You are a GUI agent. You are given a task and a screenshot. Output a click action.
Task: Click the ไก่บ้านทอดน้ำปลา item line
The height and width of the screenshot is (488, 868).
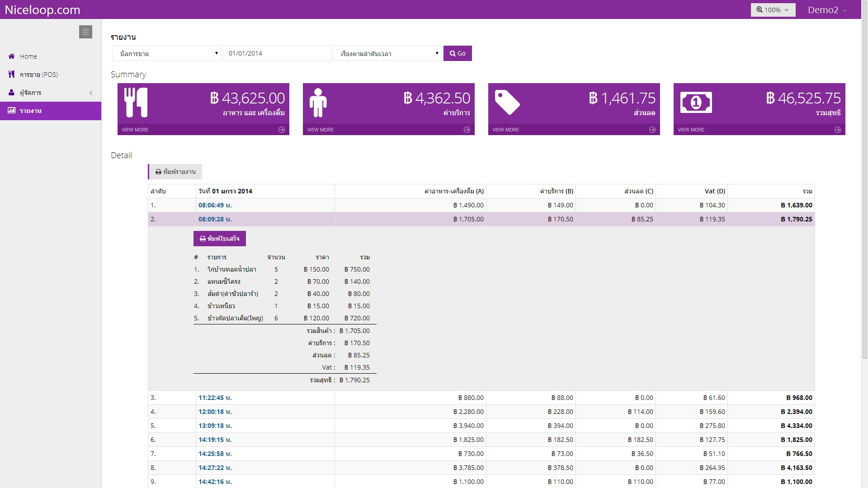click(285, 269)
